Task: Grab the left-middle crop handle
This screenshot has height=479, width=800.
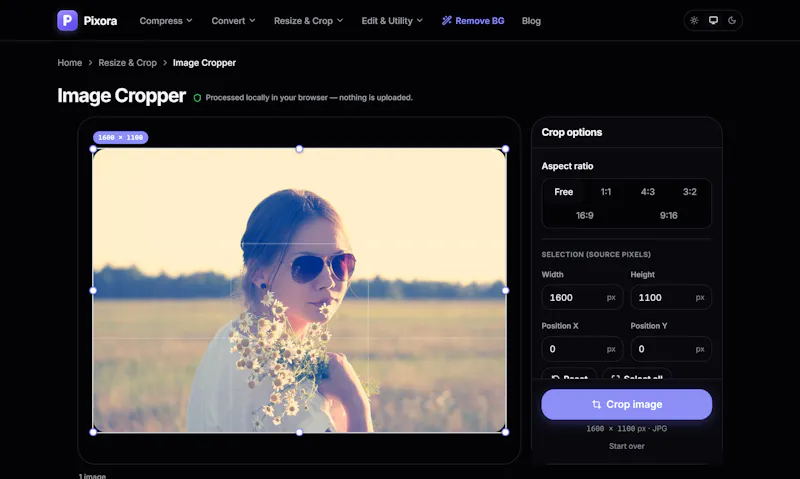Action: click(x=93, y=291)
